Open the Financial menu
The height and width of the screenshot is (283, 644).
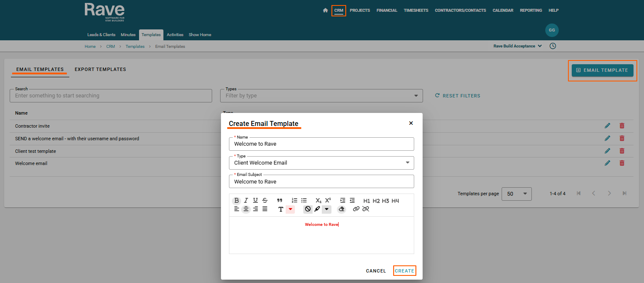387,10
